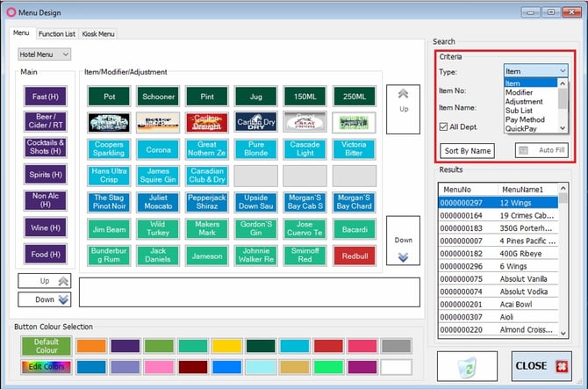Click the 250ML size button
588x389 pixels.
coord(354,97)
